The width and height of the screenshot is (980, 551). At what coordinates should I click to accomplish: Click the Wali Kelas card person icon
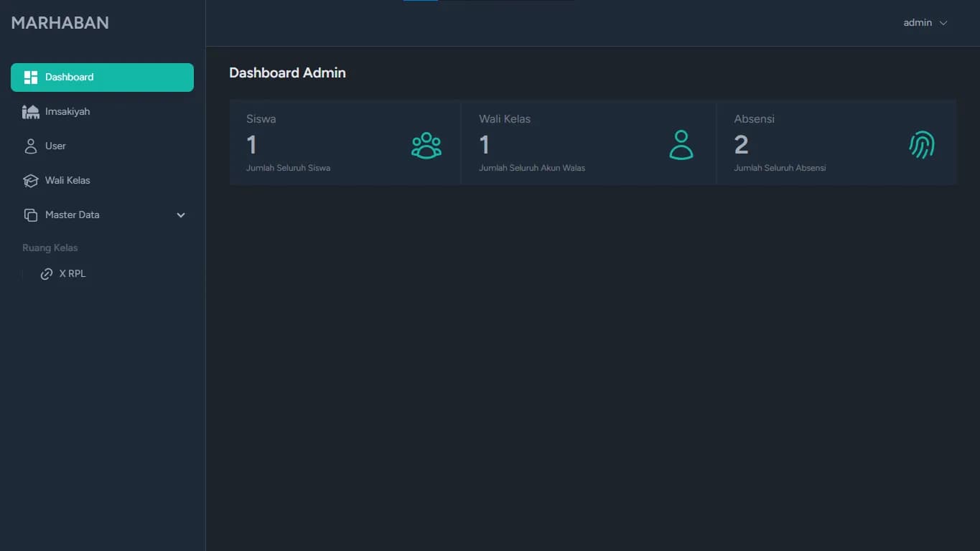point(681,145)
